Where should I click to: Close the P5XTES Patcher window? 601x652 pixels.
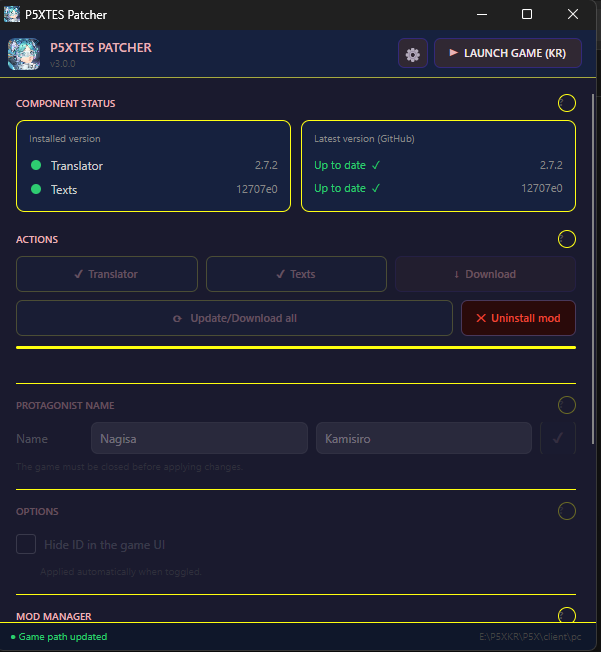(573, 14)
